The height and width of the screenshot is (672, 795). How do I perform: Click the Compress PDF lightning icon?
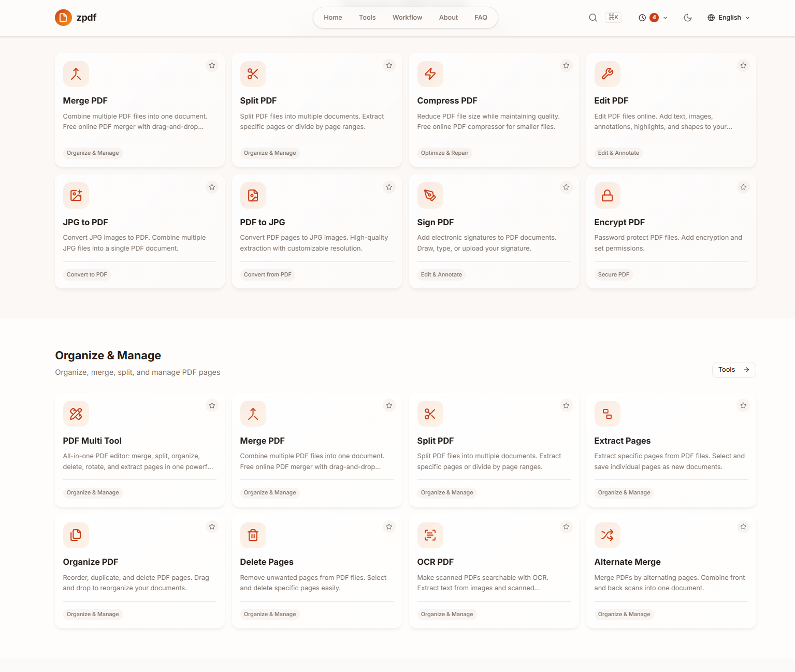[430, 74]
